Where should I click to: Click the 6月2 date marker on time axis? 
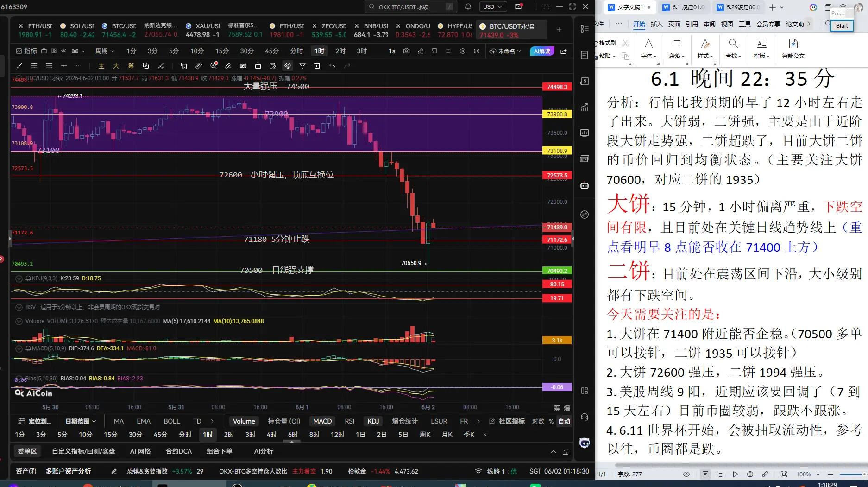[x=428, y=407]
